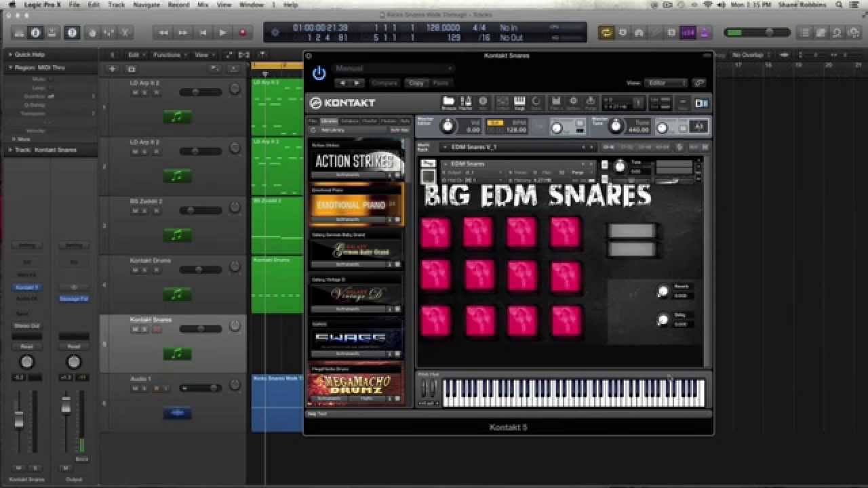The image size is (868, 488).
Task: Select the Emotional Piano library banner
Action: point(356,205)
